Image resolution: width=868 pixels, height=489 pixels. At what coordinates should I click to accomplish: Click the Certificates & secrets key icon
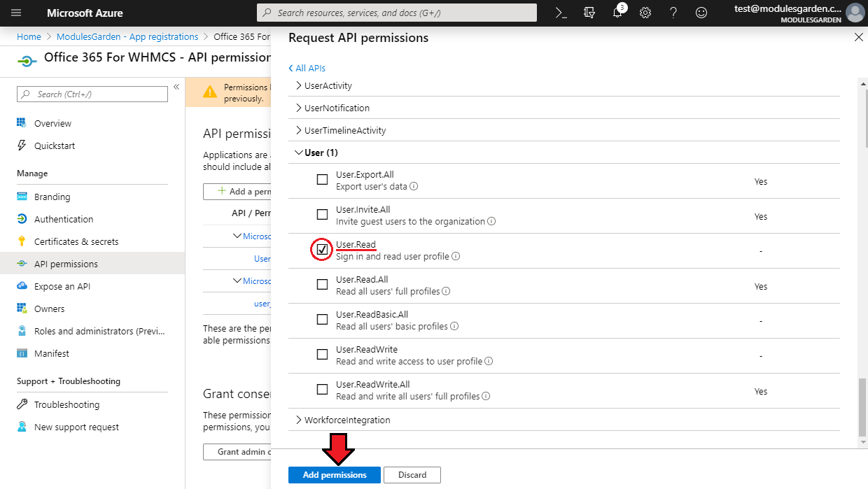(x=22, y=241)
